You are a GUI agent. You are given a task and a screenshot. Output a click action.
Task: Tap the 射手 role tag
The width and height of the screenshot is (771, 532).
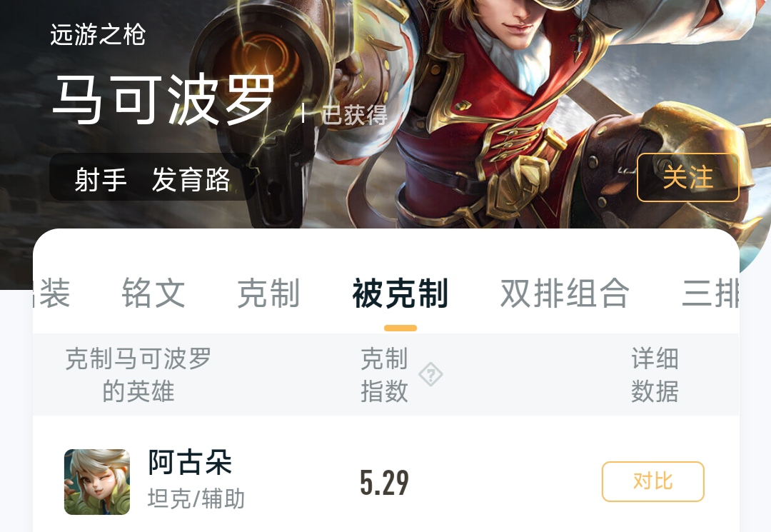101,179
